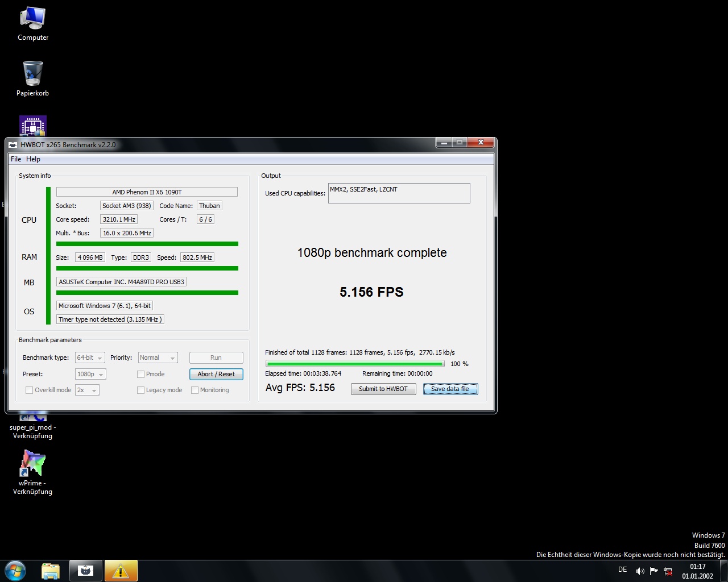Click the Abort / Reset button
Viewport: 728px width, 582px height.
click(x=216, y=374)
